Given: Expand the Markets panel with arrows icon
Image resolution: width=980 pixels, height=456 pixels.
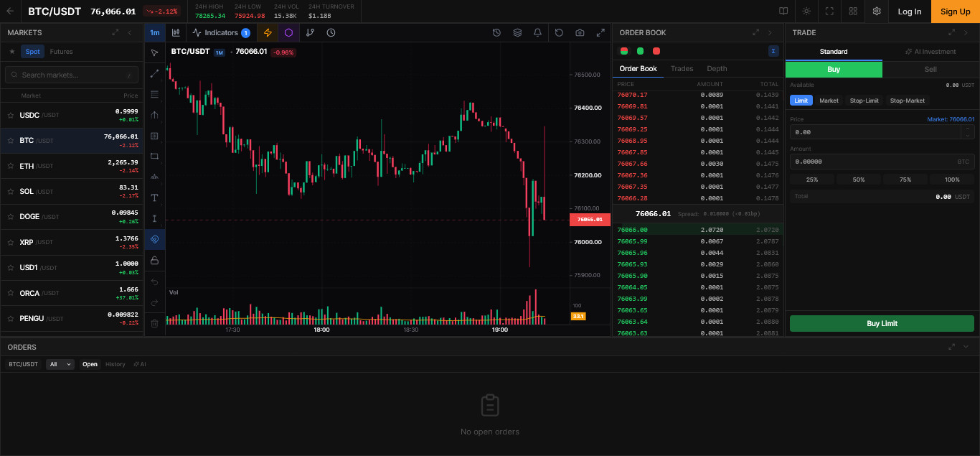Looking at the screenshot, I should 116,32.
